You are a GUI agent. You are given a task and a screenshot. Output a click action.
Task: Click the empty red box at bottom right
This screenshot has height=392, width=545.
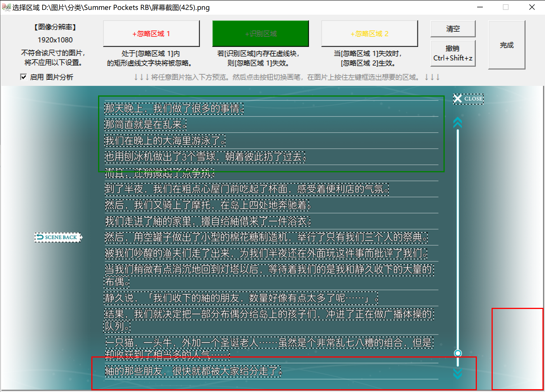(x=517, y=349)
